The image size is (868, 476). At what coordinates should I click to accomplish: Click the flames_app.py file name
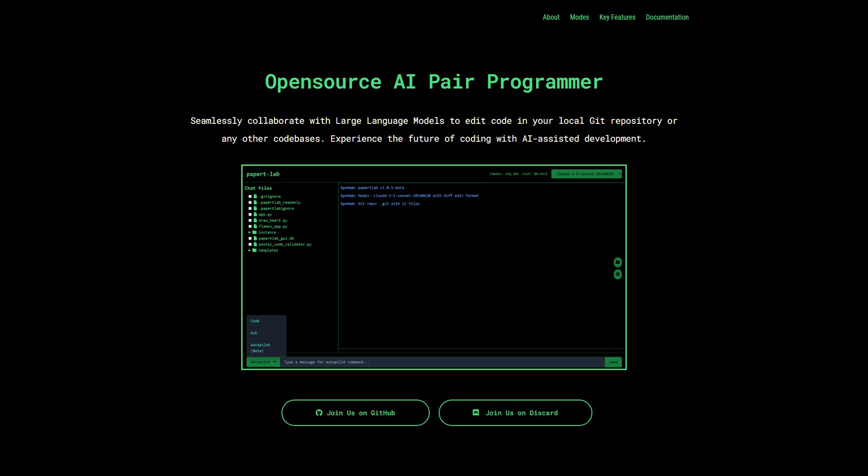click(273, 226)
